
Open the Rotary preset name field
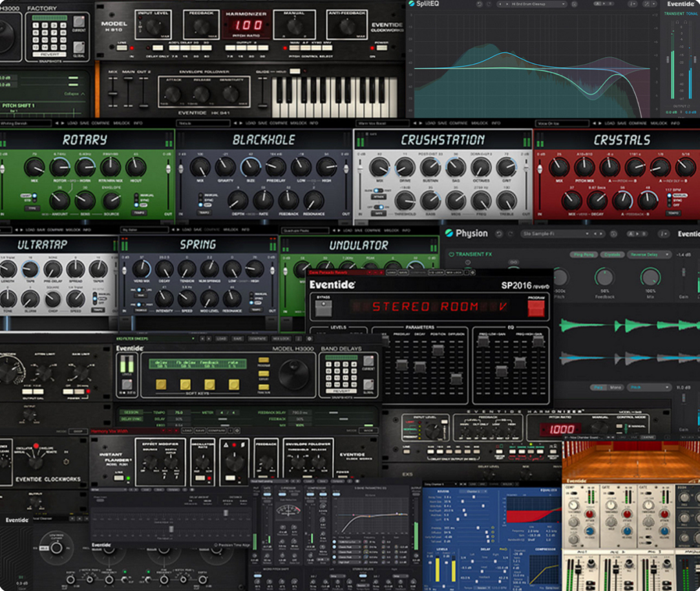26,124
